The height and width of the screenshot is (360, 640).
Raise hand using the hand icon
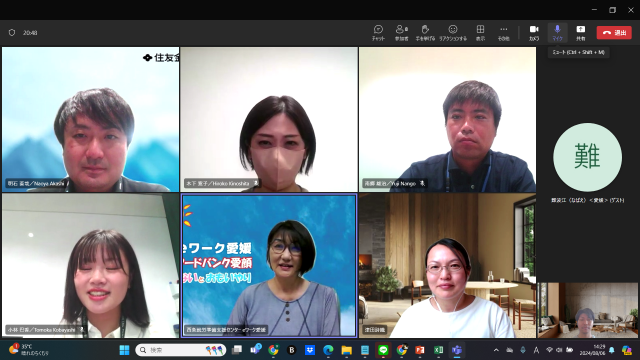[x=425, y=33]
